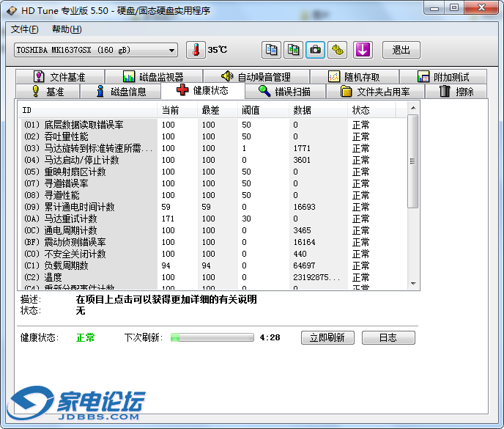
Task: Click the next refresh progress bar
Action: tap(212, 337)
